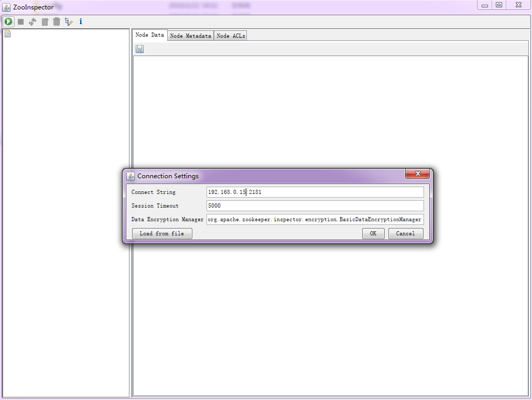Switch to the Node Metadata tab
The height and width of the screenshot is (400, 532).
coord(190,36)
